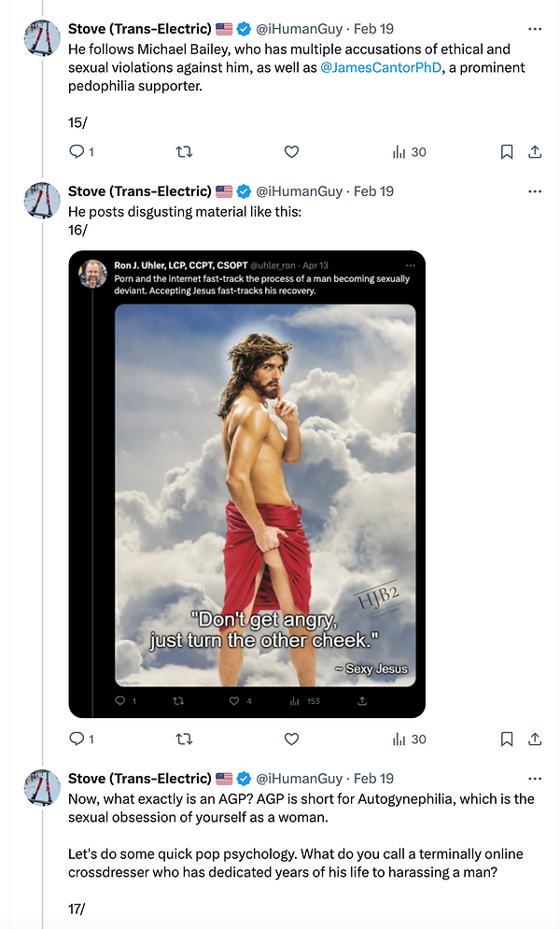Screen dimensions: 560x929
Task: Reply to the tweet numbered 15/
Action: pos(77,151)
